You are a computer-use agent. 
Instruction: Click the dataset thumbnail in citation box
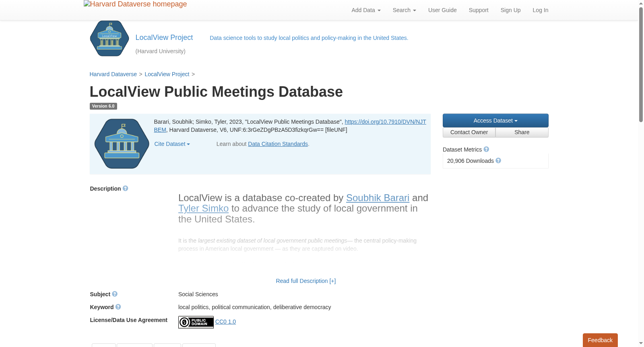click(x=122, y=143)
